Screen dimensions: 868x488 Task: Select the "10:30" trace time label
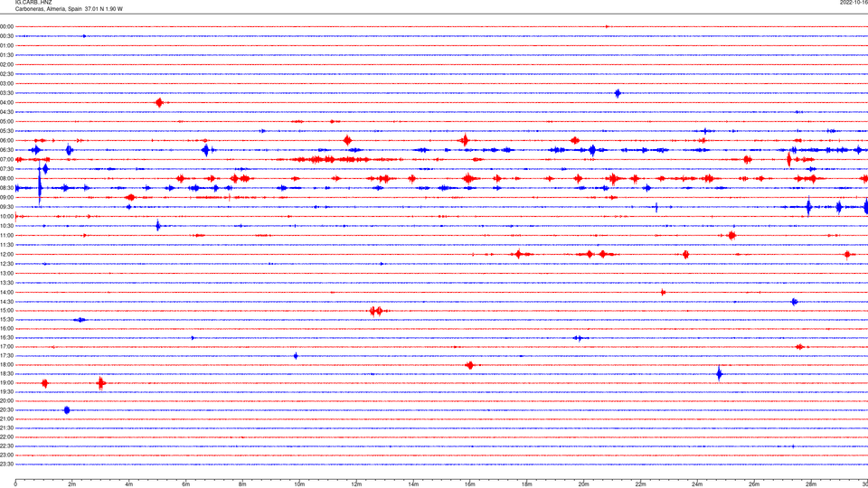coord(6,226)
